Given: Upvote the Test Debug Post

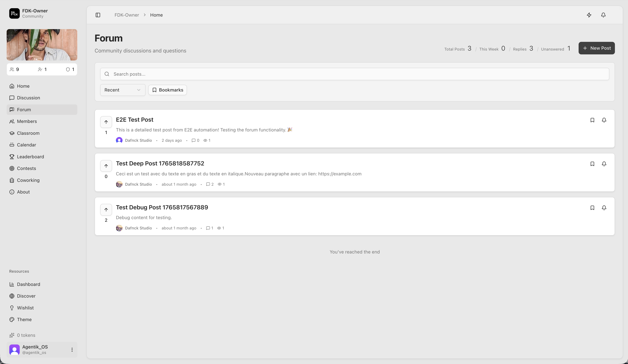Looking at the screenshot, I should 106,210.
